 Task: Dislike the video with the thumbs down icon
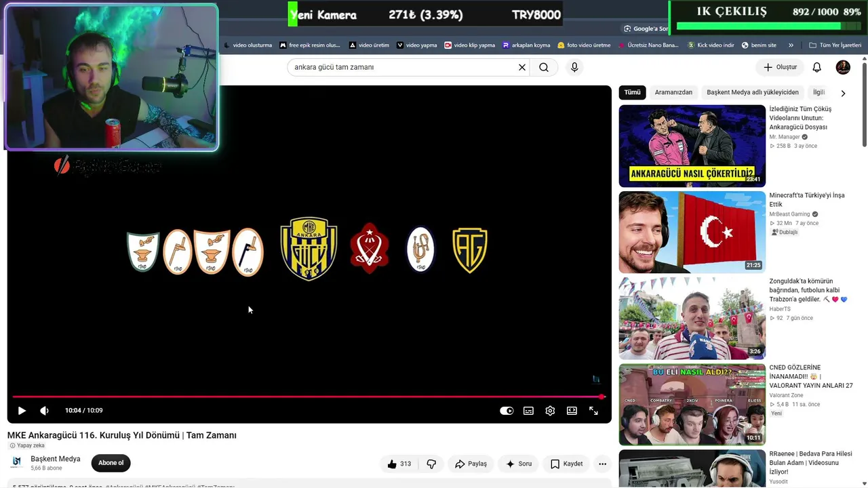click(431, 464)
